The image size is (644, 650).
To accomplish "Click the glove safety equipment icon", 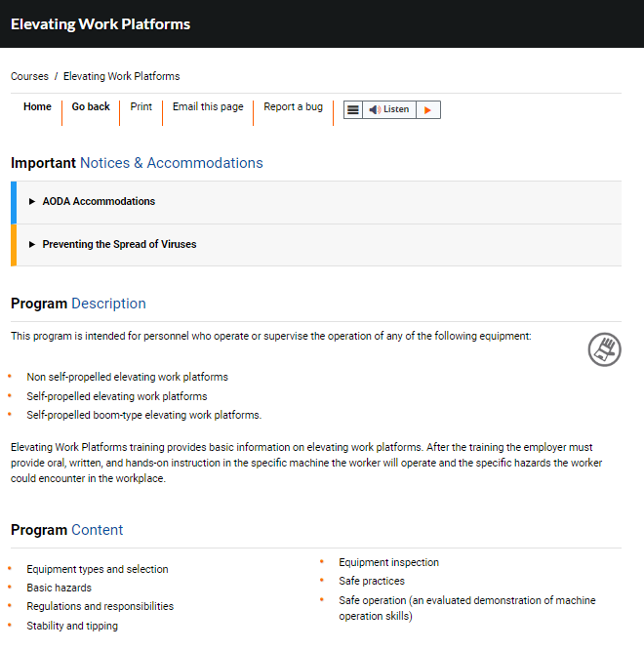I will tap(604, 349).
